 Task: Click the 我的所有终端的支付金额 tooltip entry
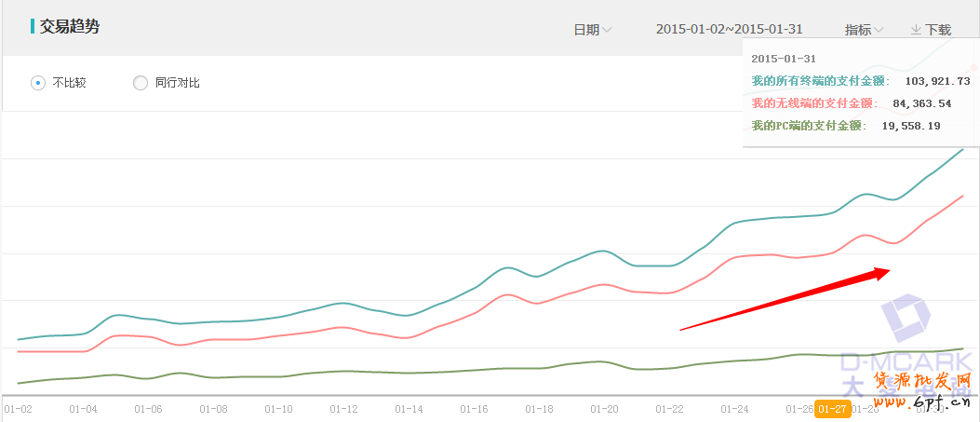(x=820, y=81)
